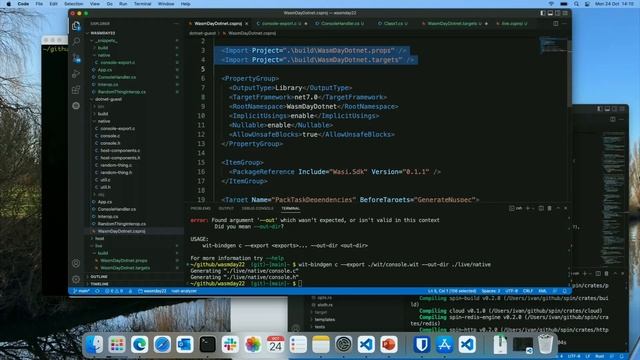Open the App Store from the Dock

[444, 344]
